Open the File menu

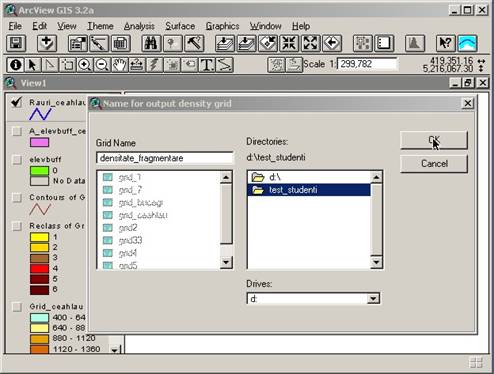point(15,26)
